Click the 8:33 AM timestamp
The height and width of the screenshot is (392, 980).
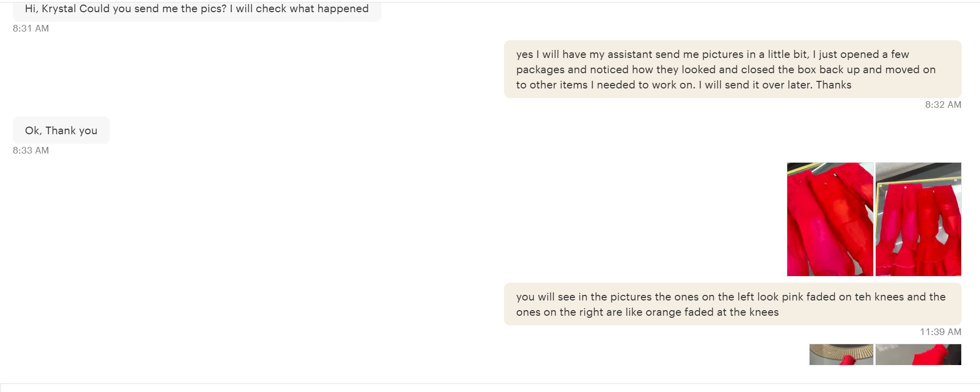31,150
